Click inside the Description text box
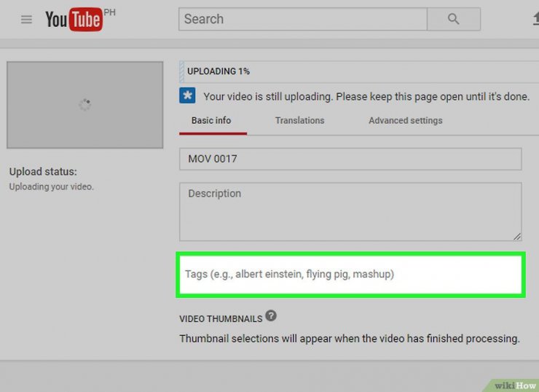The width and height of the screenshot is (539, 392). 350,211
